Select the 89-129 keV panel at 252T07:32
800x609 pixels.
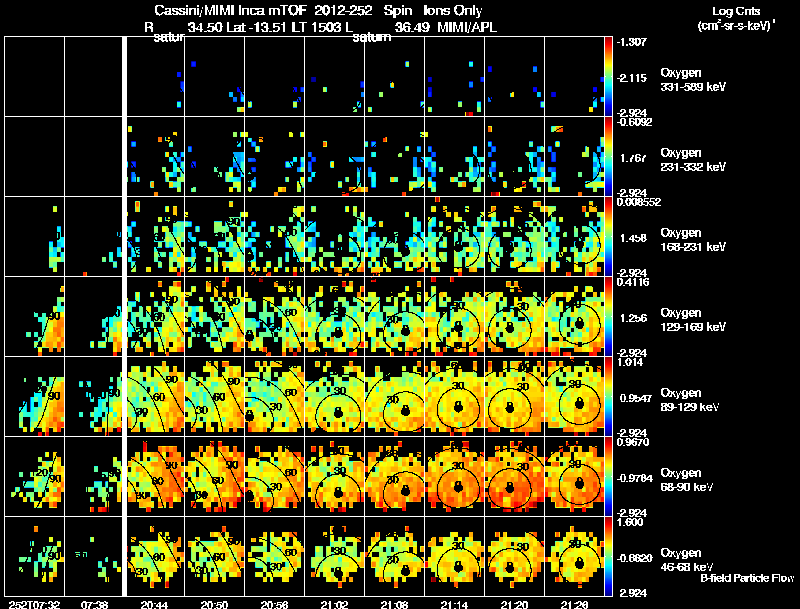pyautogui.click(x=34, y=397)
